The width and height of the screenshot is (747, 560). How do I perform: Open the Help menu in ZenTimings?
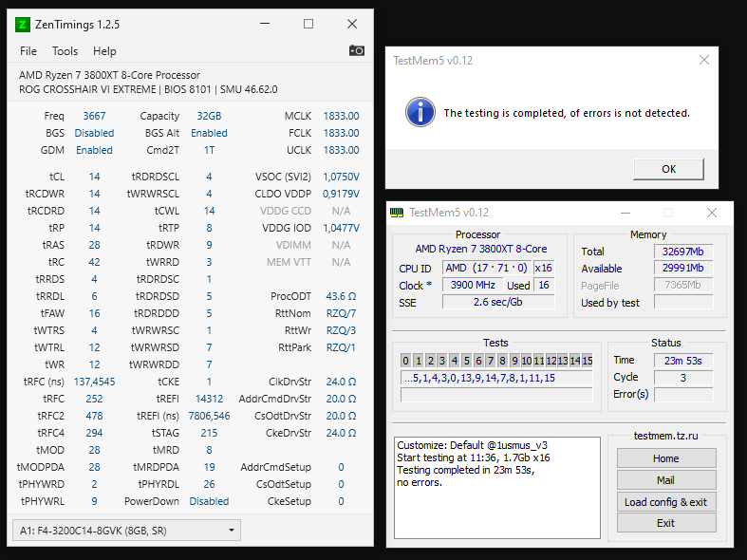(104, 51)
